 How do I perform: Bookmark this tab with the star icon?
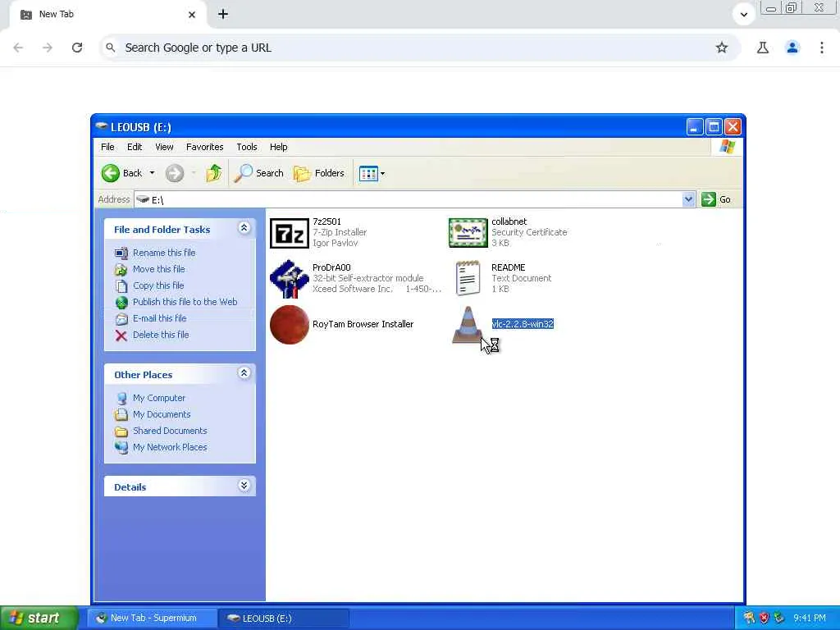click(x=722, y=48)
